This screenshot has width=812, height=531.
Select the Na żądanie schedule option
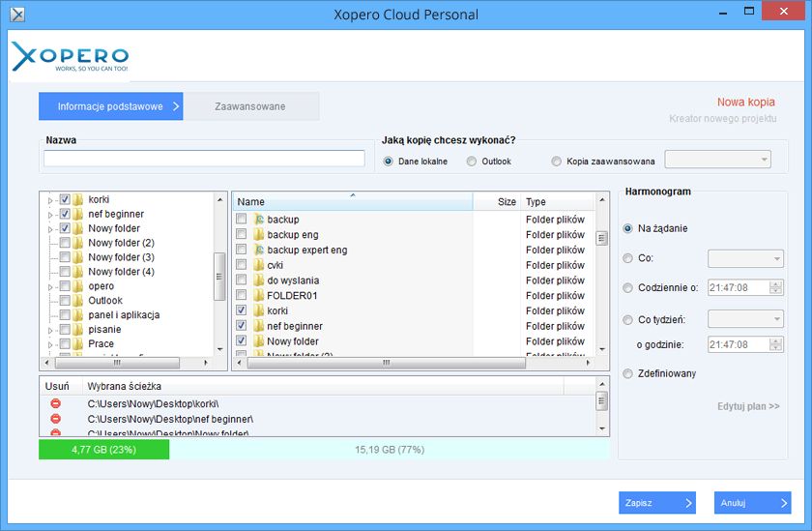[x=627, y=228]
